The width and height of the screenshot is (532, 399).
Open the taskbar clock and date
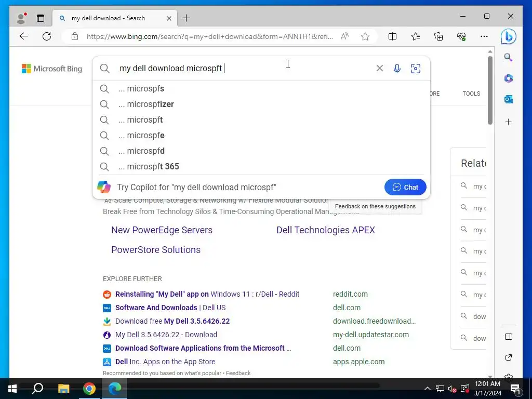487,389
